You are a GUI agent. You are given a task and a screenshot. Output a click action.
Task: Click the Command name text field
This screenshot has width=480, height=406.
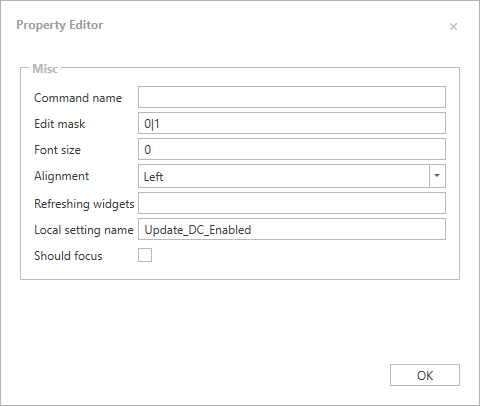pyautogui.click(x=292, y=97)
